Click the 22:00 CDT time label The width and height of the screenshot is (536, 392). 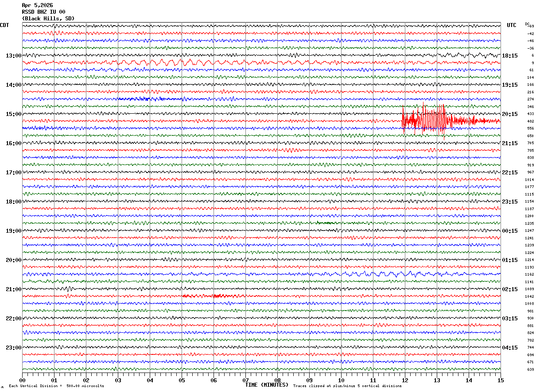tap(14, 319)
